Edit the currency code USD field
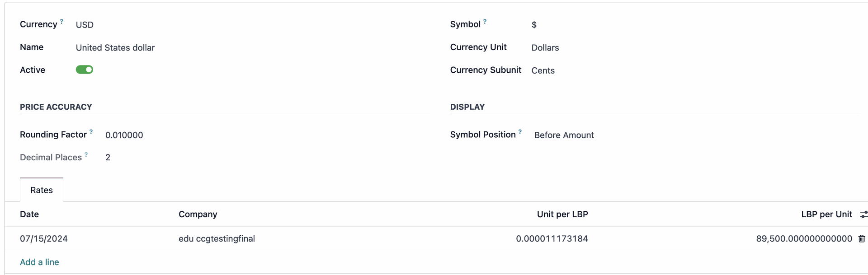Image resolution: width=868 pixels, height=275 pixels. coord(85,25)
